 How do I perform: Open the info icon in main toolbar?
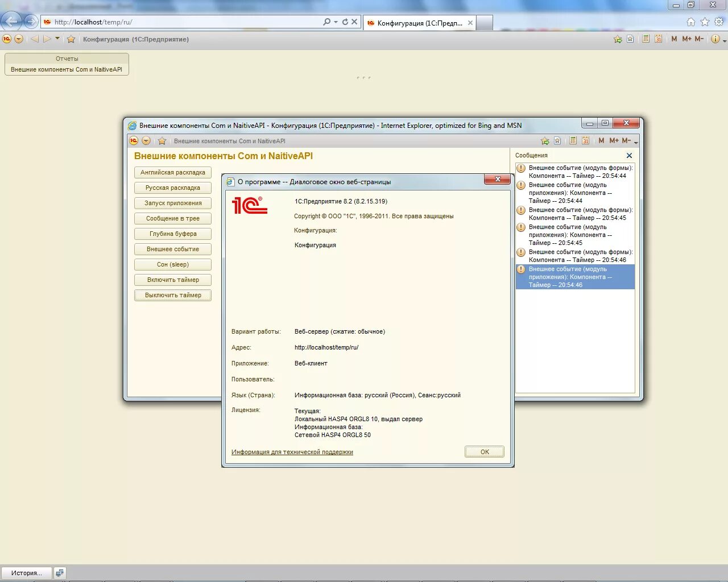[715, 39]
